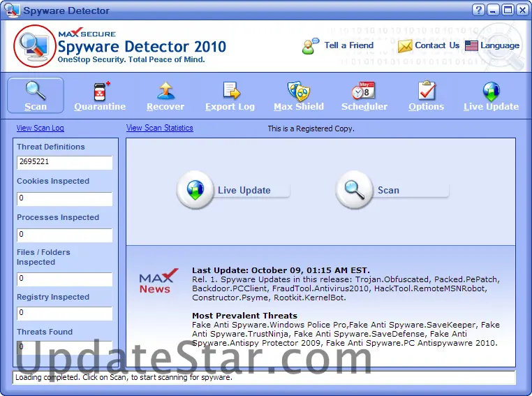This screenshot has height=396, width=532.
Task: Click the 'Processes Inspected' label
Action: pyautogui.click(x=58, y=217)
